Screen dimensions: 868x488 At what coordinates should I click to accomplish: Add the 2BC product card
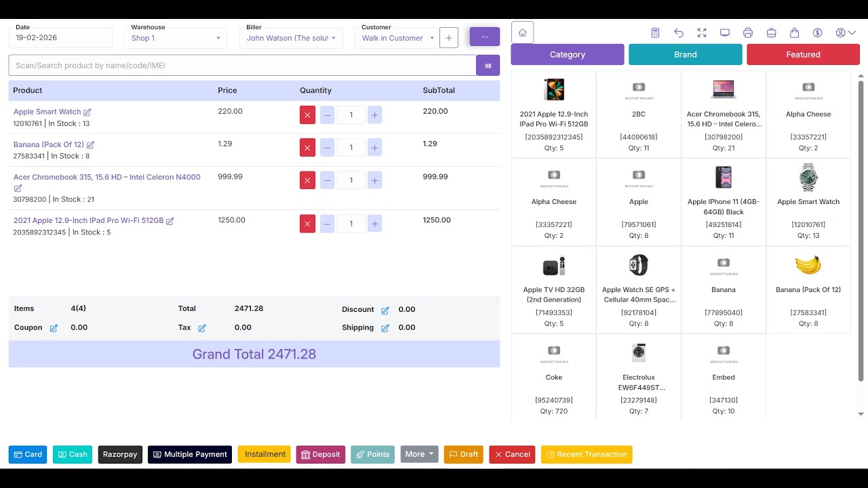639,115
